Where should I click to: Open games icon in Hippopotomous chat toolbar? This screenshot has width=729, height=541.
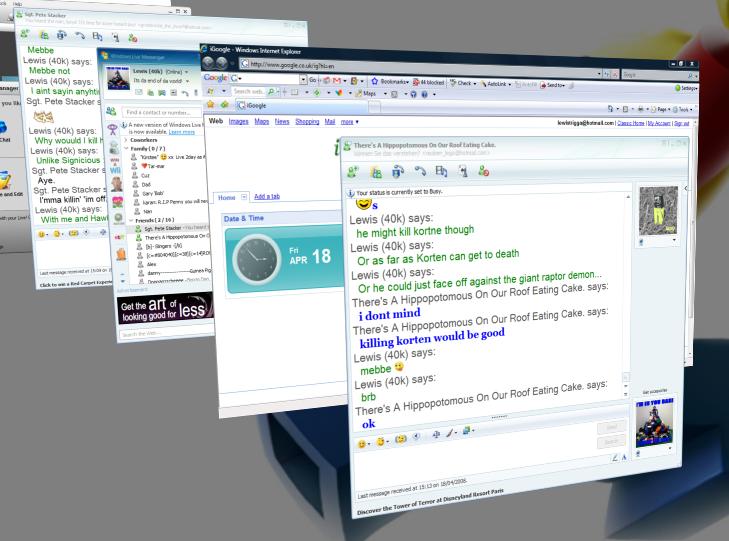[x=463, y=171]
